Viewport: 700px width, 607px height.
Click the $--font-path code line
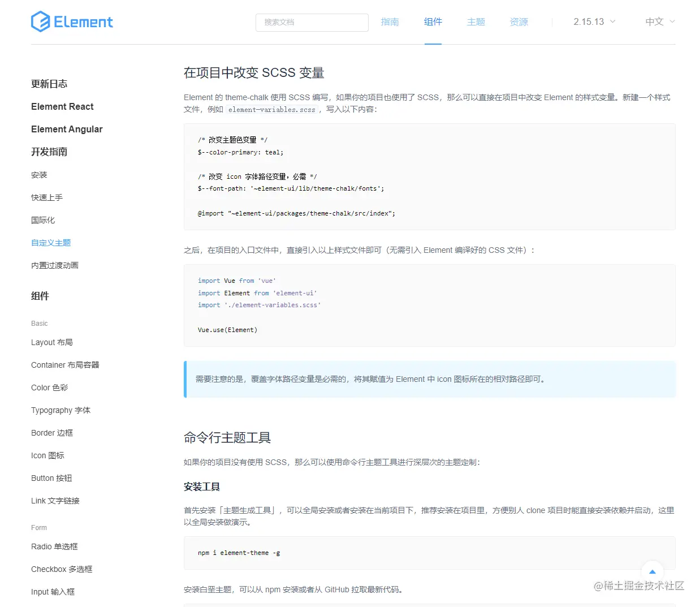[x=291, y=188]
